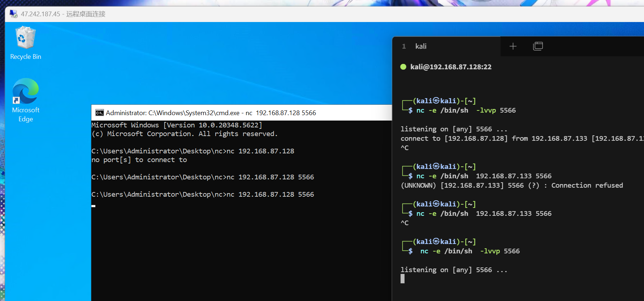Click the cmd.exe Administrator title bar text

(x=211, y=113)
